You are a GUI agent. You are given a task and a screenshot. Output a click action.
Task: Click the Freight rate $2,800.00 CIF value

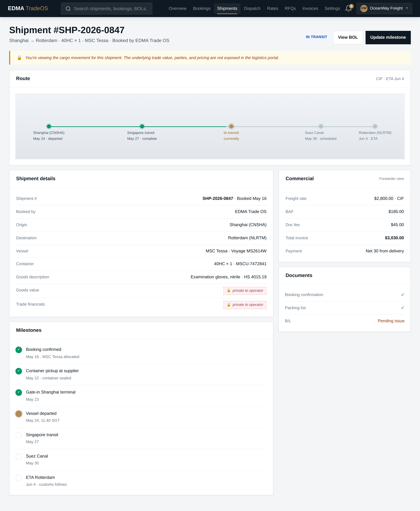(389, 198)
